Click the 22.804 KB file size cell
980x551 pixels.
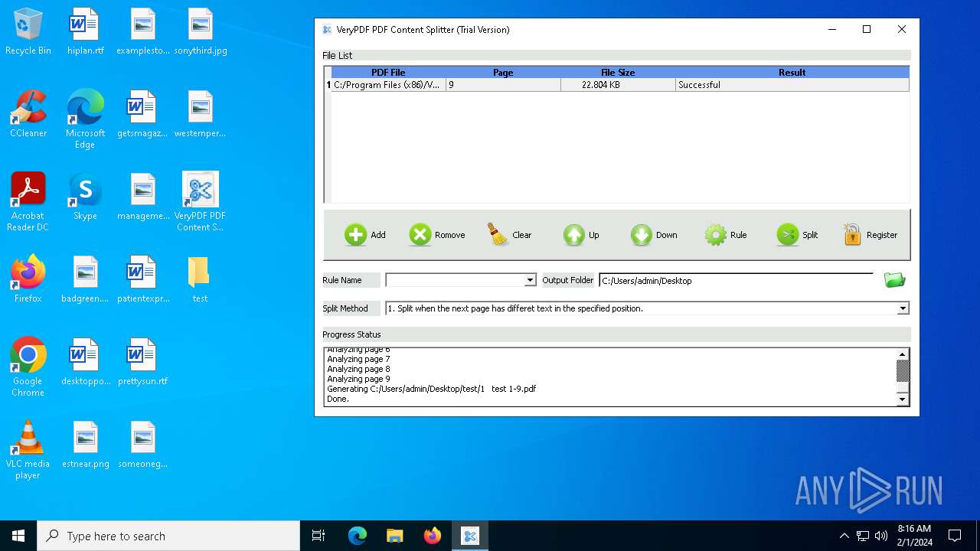point(618,85)
